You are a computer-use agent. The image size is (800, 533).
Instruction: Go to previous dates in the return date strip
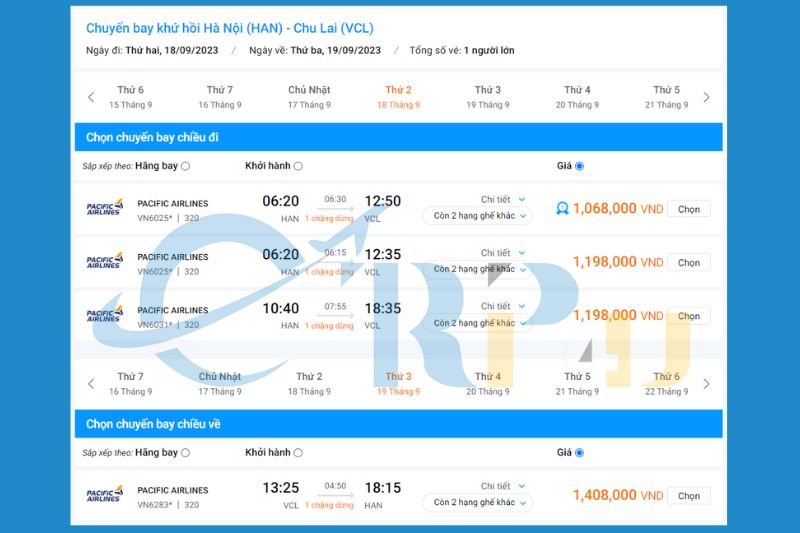click(91, 384)
